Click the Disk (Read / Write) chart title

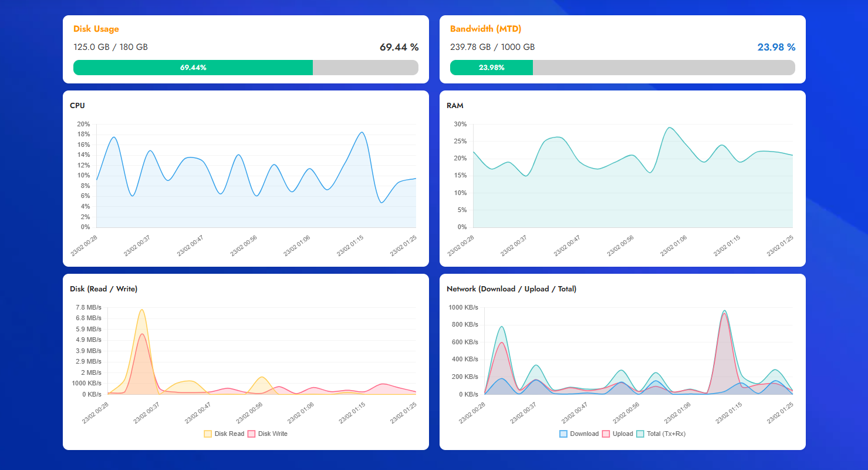(103, 289)
